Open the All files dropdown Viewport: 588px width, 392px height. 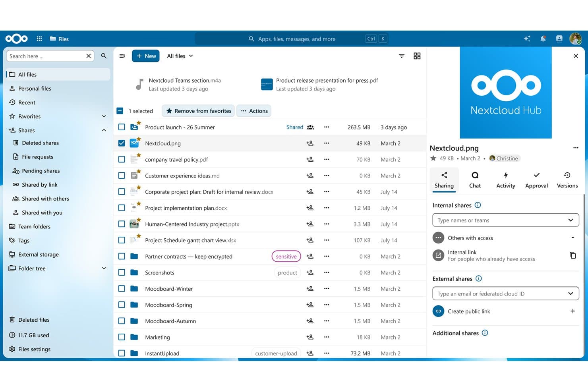(x=180, y=56)
